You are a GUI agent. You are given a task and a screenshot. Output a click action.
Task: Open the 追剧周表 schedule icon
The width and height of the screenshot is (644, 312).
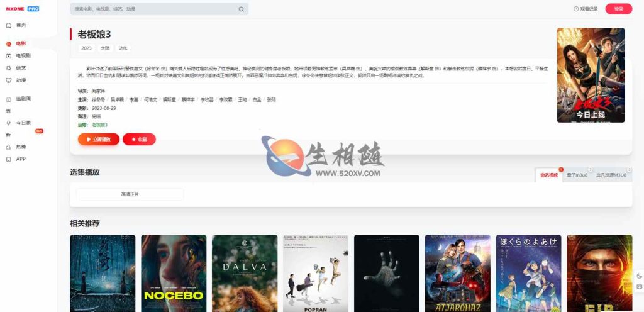tap(9, 99)
